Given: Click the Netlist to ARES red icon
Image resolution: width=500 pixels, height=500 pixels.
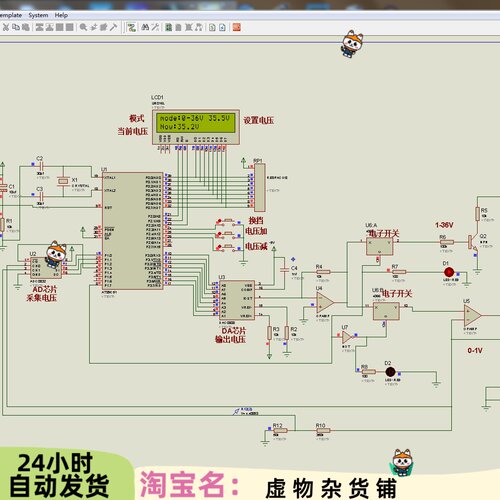Looking at the screenshot, I should point(237,27).
